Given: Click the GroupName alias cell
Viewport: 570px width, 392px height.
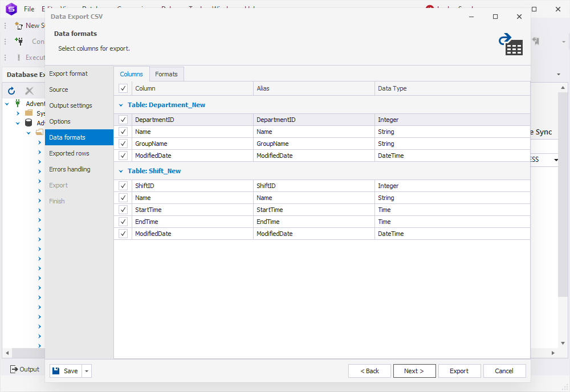Looking at the screenshot, I should click(313, 144).
